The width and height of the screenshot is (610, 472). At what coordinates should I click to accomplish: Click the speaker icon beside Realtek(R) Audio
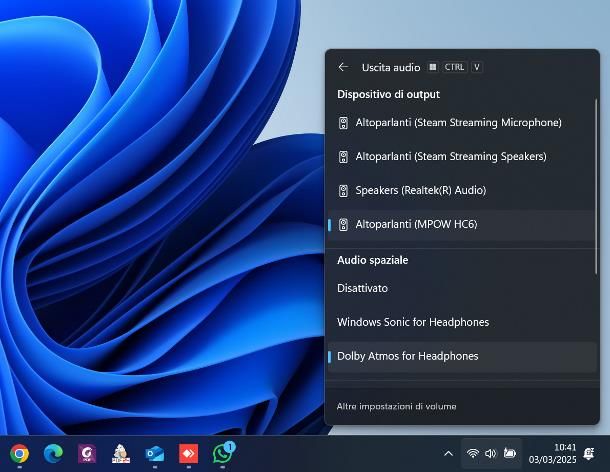pos(343,191)
